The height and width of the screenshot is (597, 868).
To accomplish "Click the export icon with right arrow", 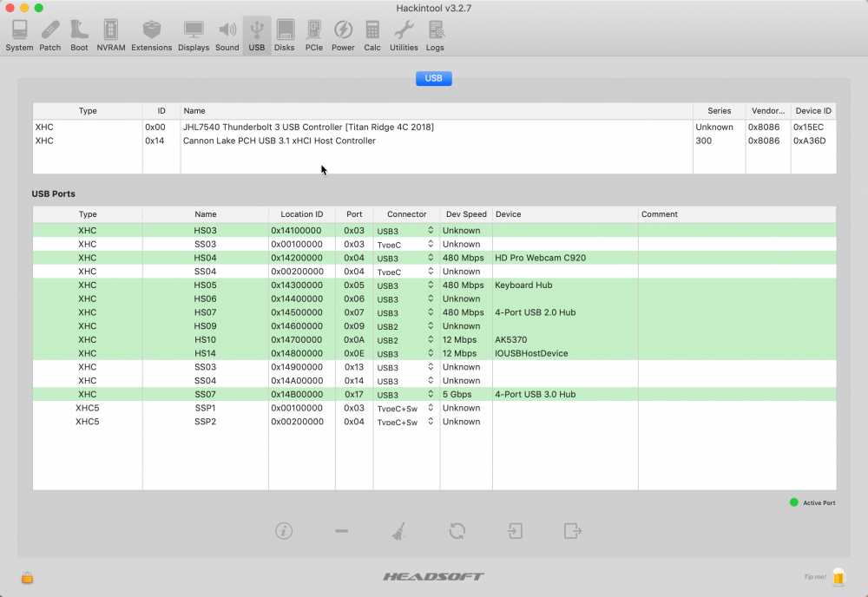I will coord(572,531).
